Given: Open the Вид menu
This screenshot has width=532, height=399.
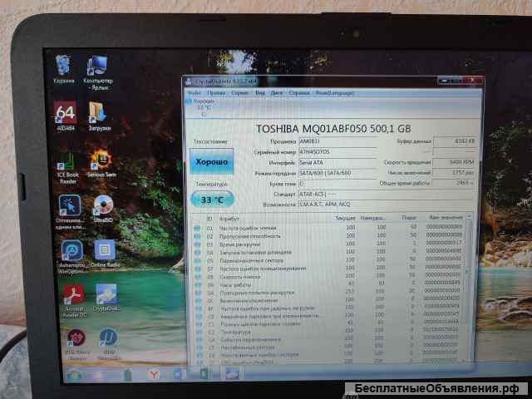Looking at the screenshot, I should tap(259, 93).
